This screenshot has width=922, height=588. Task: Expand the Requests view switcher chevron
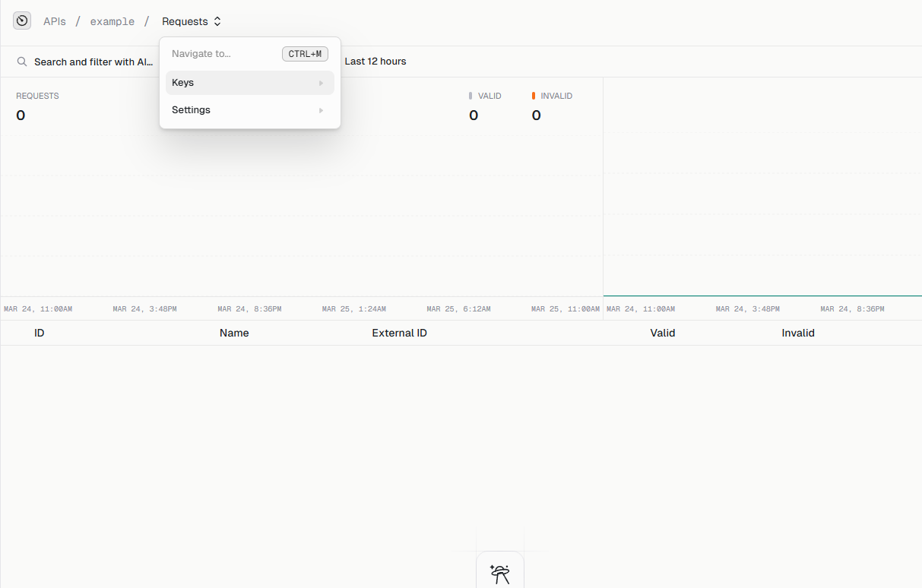click(217, 21)
